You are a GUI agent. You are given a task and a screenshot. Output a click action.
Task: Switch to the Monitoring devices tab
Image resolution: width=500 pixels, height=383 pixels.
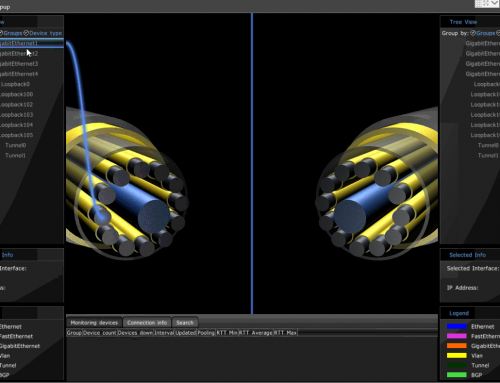pos(94,322)
